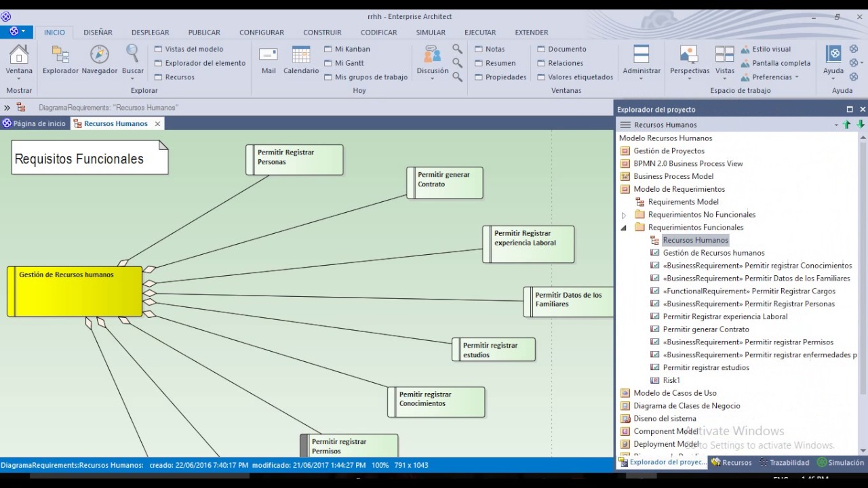Viewport: 868px width, 488px height.
Task: Open the project explorer toolbar dropdown arrow
Action: [x=836, y=125]
